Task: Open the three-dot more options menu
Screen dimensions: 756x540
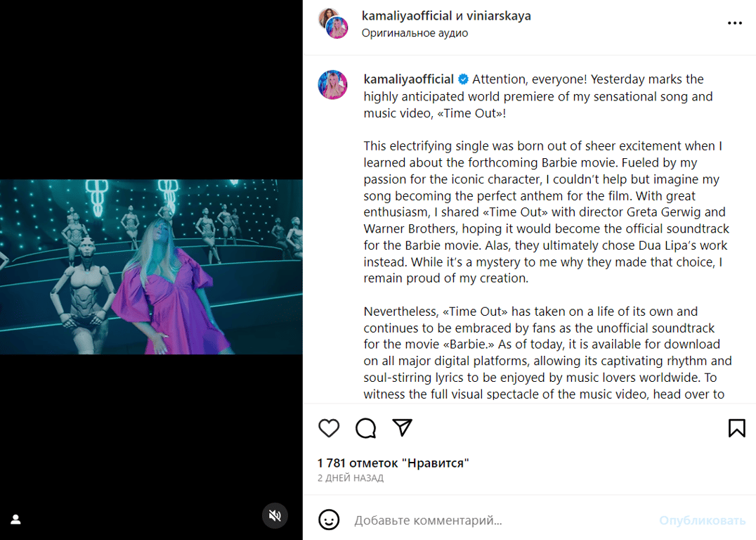Action: coord(734,23)
